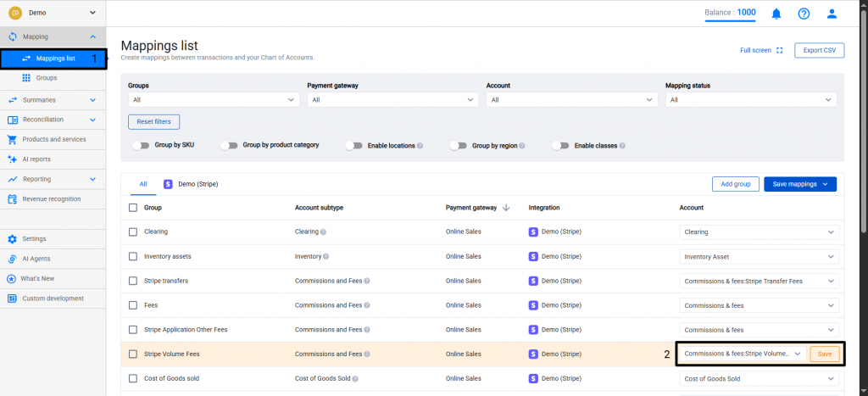Screen dimensions: 868x396
Task: Open the Payment gateway filter dropdown
Action: (392, 100)
